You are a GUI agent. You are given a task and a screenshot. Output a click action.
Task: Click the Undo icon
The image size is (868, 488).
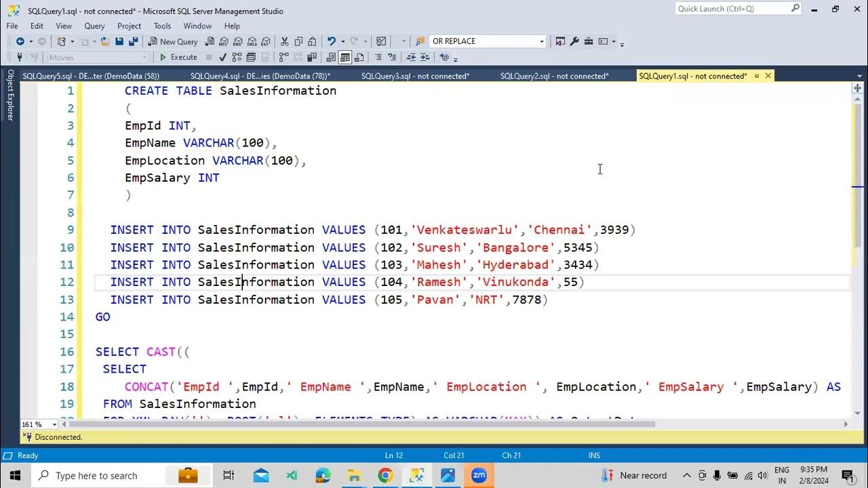[x=331, y=41]
